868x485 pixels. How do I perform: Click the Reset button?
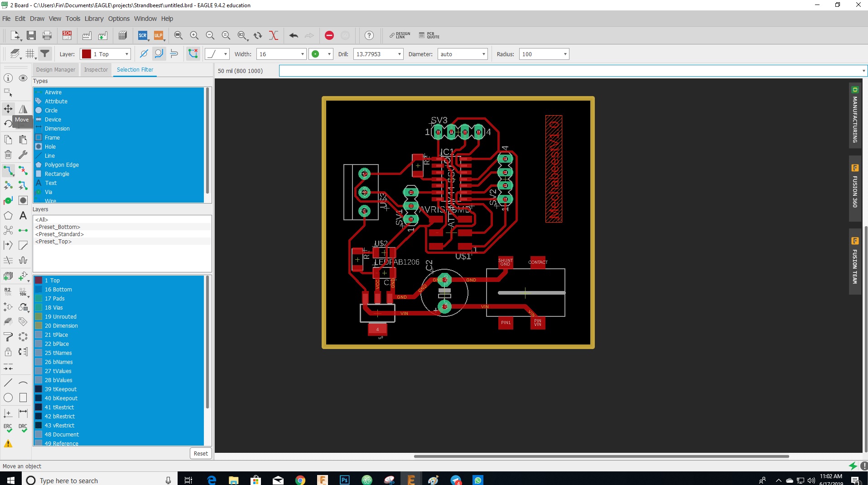click(x=200, y=453)
